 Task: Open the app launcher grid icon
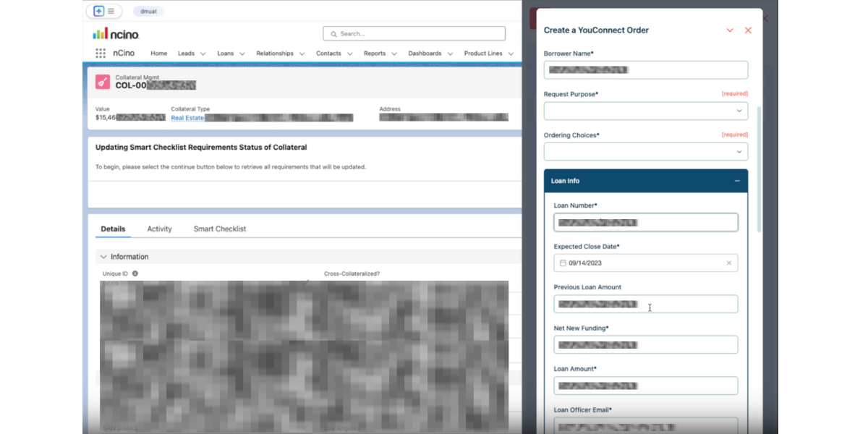point(101,54)
